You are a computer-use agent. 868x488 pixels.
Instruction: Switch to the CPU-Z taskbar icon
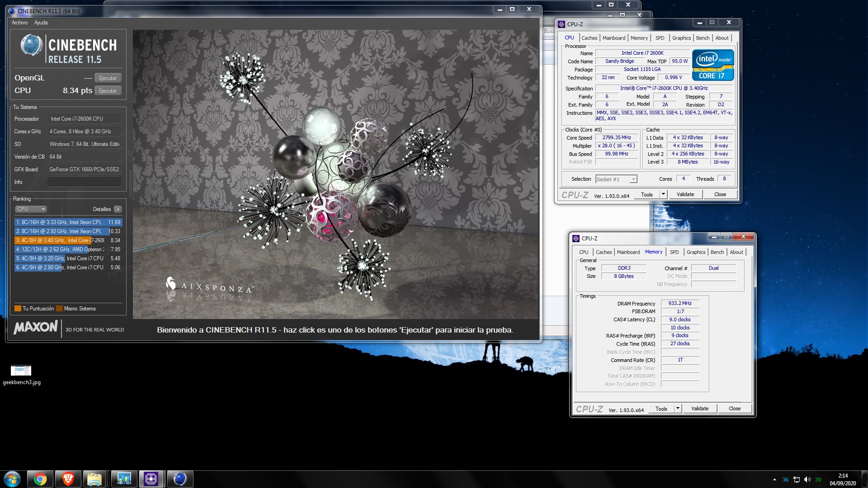point(151,479)
